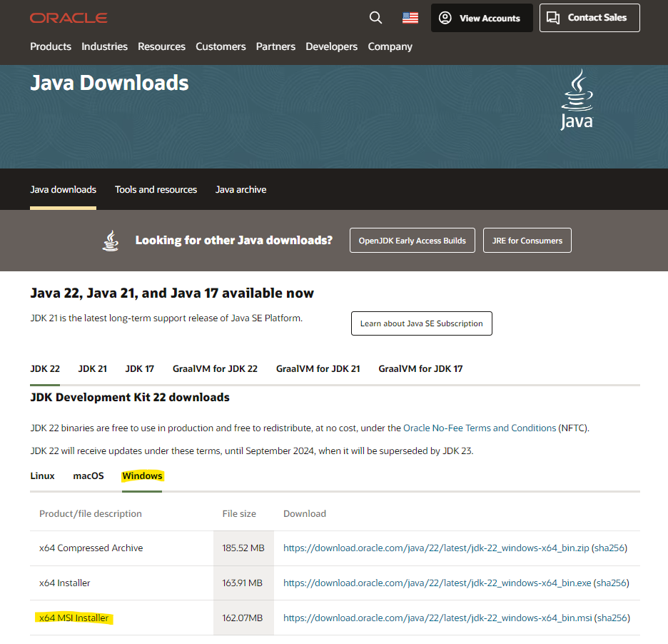Select the JDK 22 tab

coord(45,369)
